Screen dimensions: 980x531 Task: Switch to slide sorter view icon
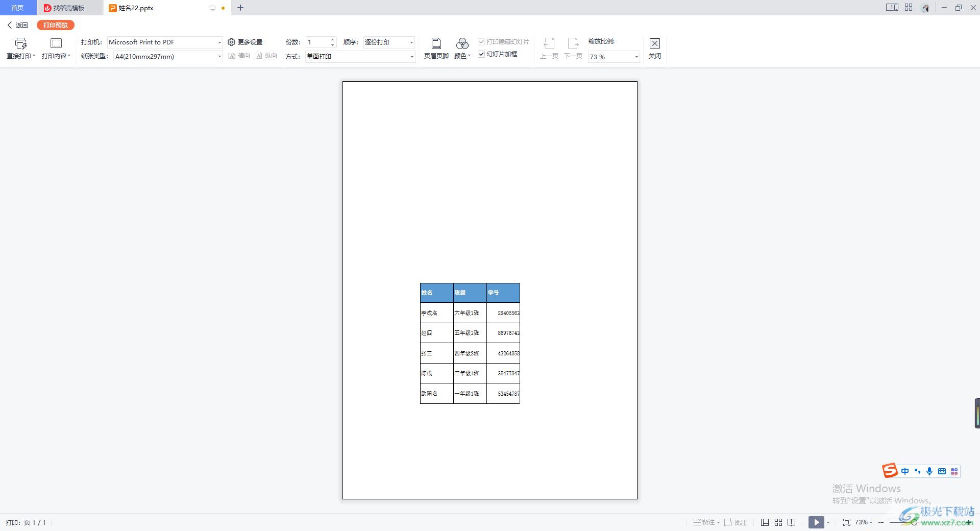point(778,522)
